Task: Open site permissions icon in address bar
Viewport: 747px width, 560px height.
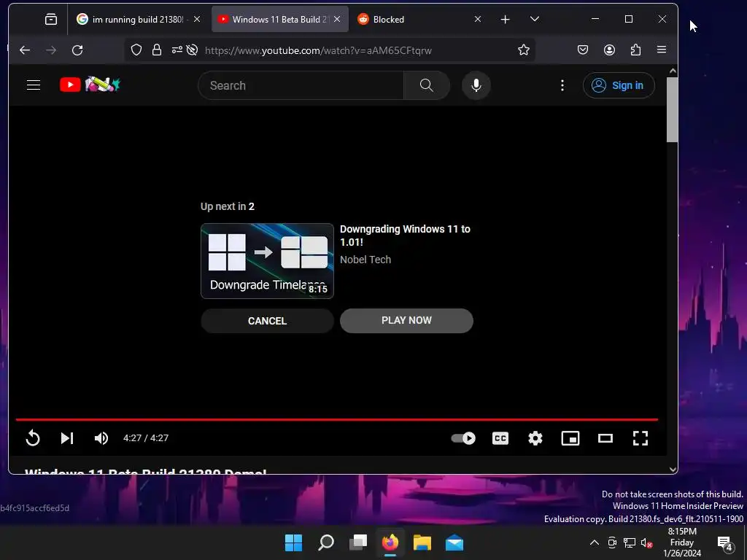Action: click(177, 50)
